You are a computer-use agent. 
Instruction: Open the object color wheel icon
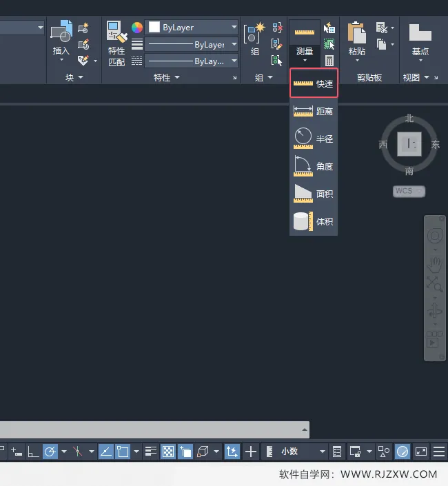137,28
